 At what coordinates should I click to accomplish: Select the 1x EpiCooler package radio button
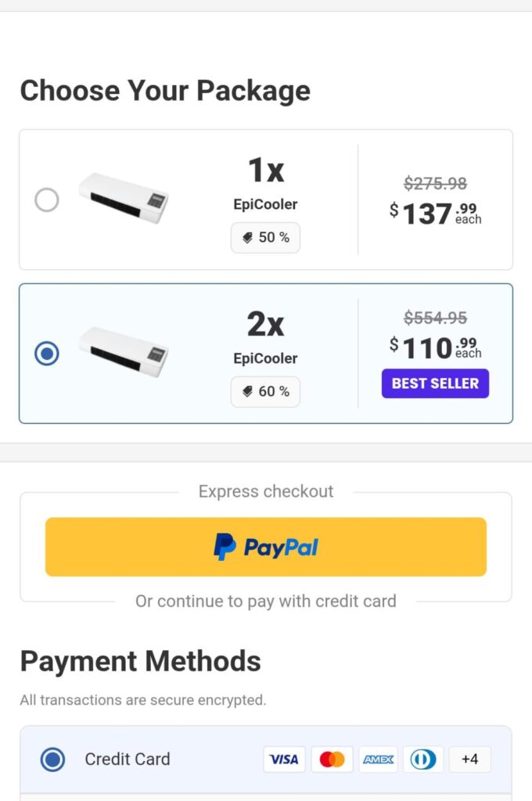click(x=47, y=200)
